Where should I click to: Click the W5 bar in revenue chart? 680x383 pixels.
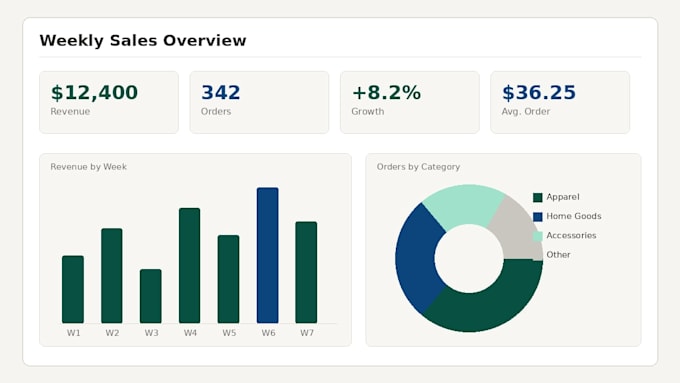point(229,279)
